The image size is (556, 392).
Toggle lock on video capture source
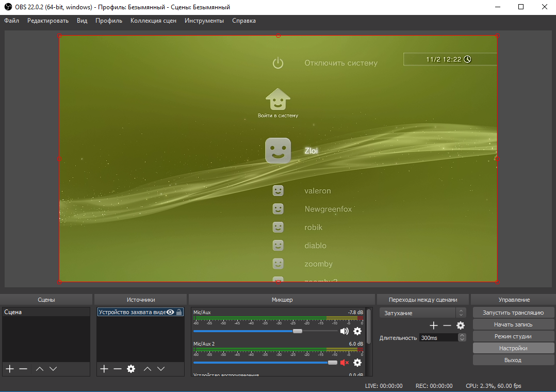[x=179, y=312]
